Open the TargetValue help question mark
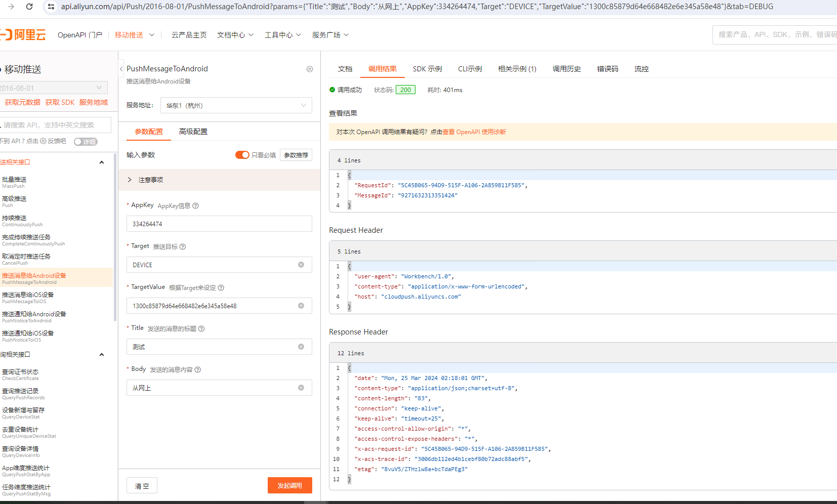 click(221, 287)
